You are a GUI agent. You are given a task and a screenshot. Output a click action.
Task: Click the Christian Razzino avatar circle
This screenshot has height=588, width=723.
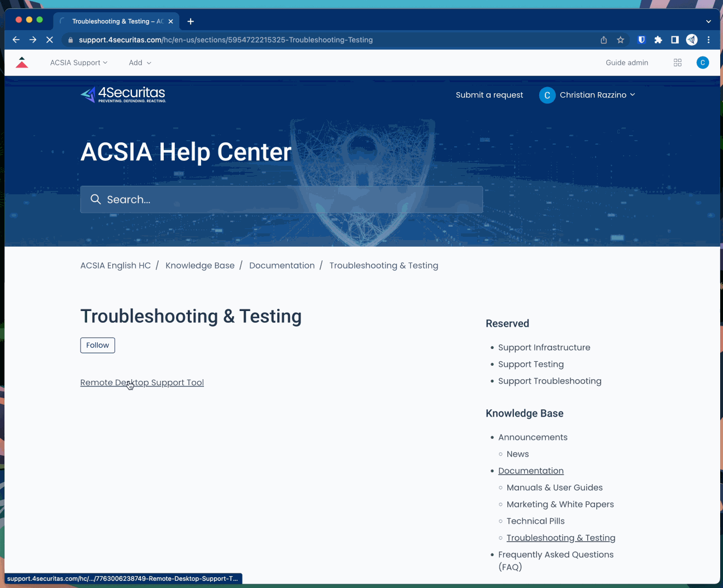coord(547,95)
